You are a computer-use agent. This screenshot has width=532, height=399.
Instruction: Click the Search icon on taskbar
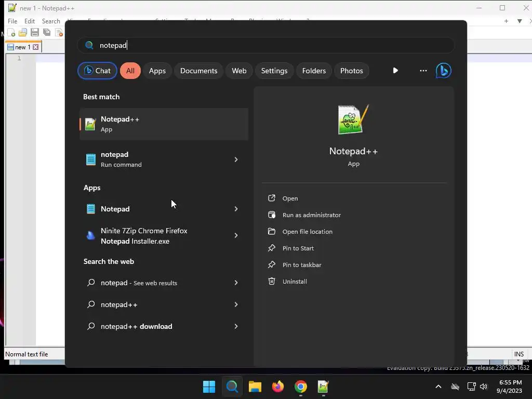[232, 387]
